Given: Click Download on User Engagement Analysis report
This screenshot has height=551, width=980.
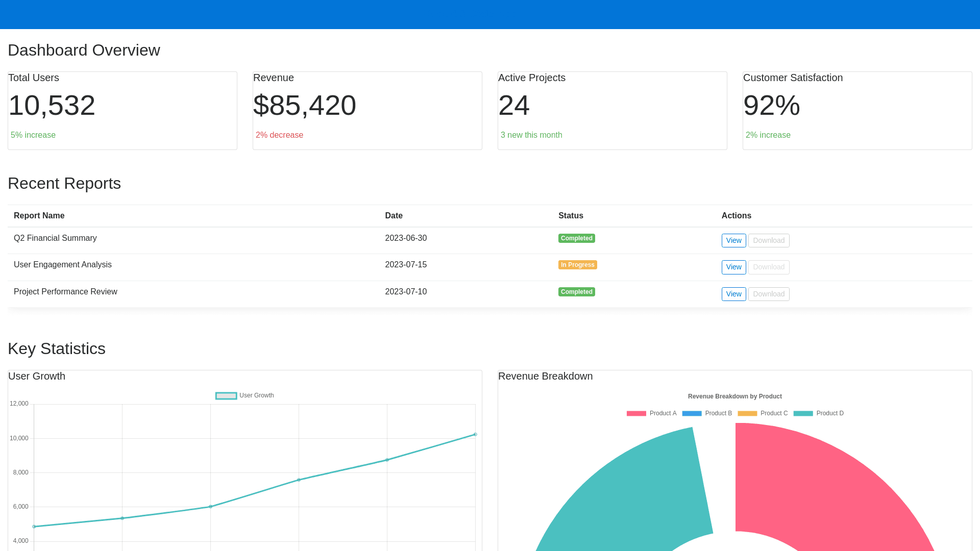Looking at the screenshot, I should (769, 267).
